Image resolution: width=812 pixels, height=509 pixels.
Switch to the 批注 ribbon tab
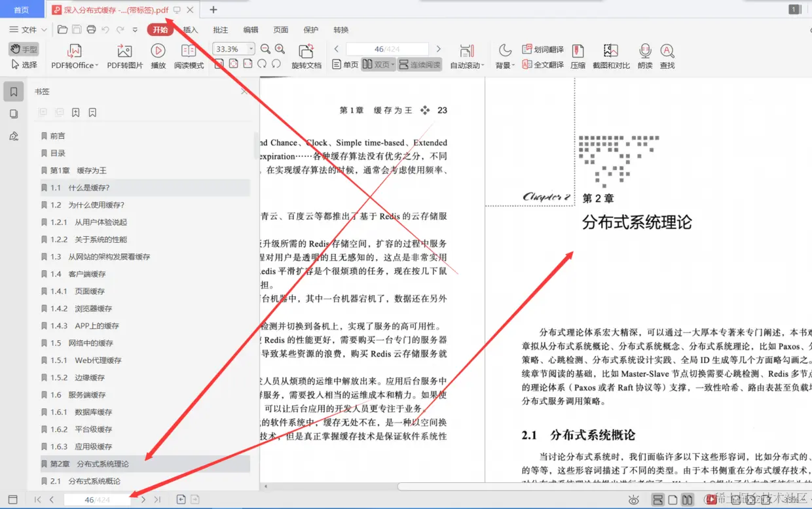coord(221,29)
